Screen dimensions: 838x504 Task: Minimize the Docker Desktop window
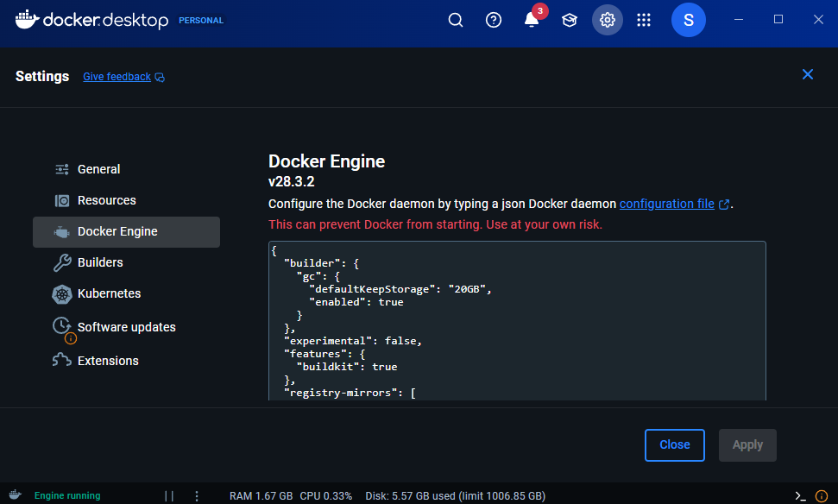coord(739,20)
